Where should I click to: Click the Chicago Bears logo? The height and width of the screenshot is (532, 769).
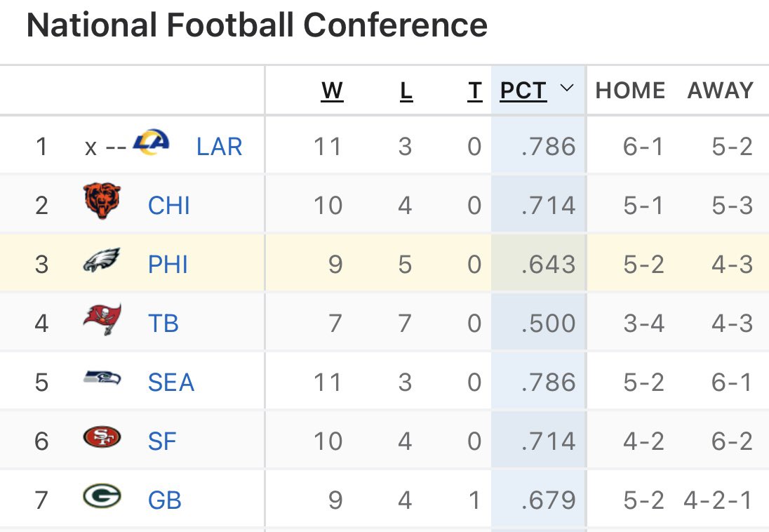[102, 202]
